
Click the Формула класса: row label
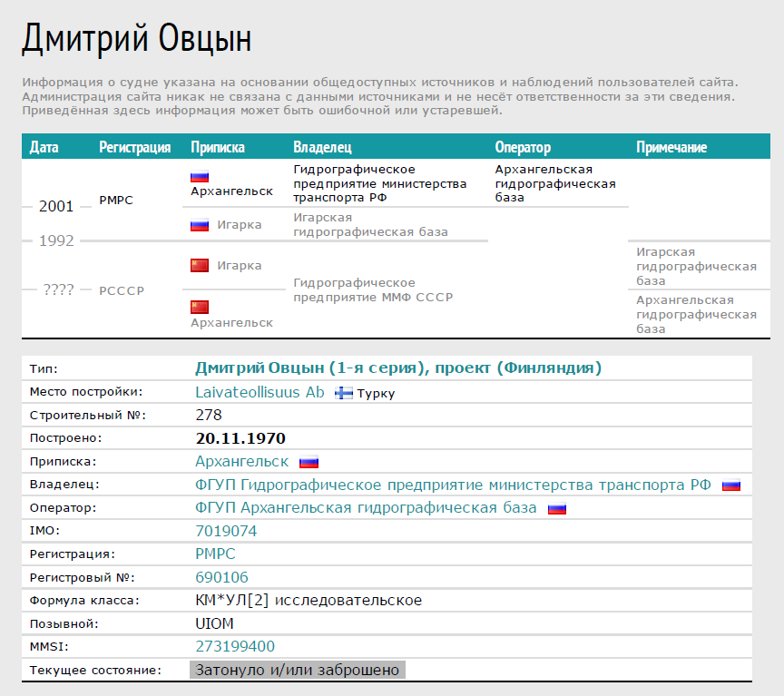84,601
